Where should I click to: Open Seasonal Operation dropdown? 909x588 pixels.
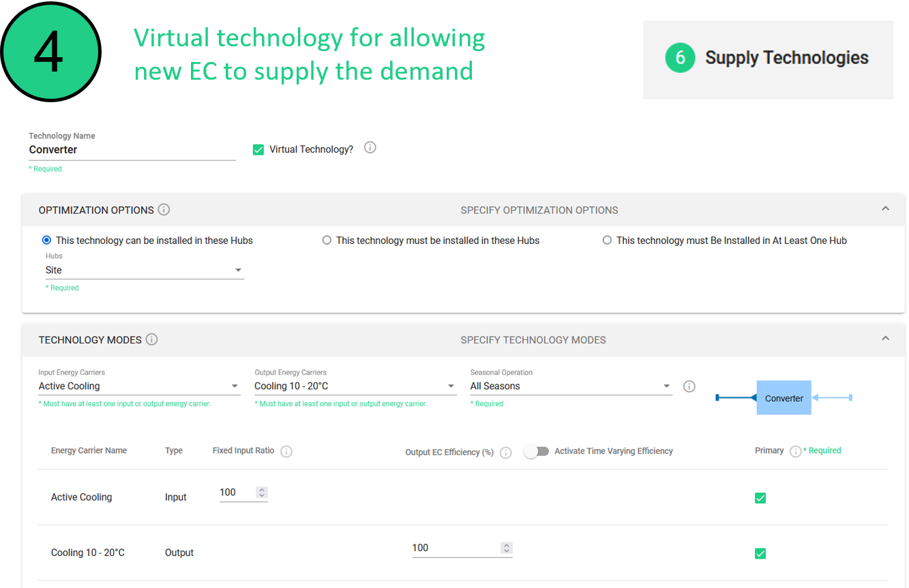click(571, 386)
